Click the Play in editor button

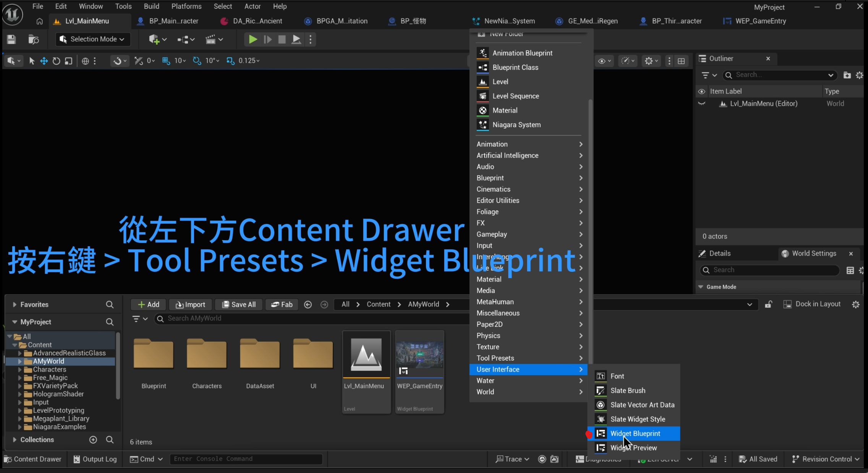[x=253, y=39]
